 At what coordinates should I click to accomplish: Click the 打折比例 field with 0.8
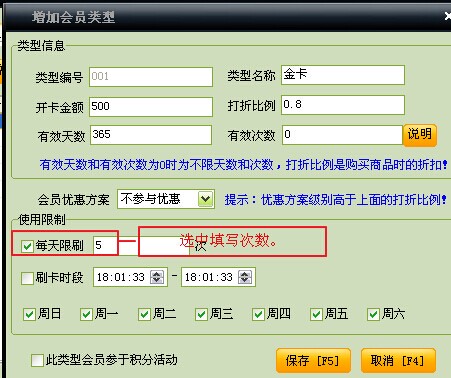coord(343,105)
